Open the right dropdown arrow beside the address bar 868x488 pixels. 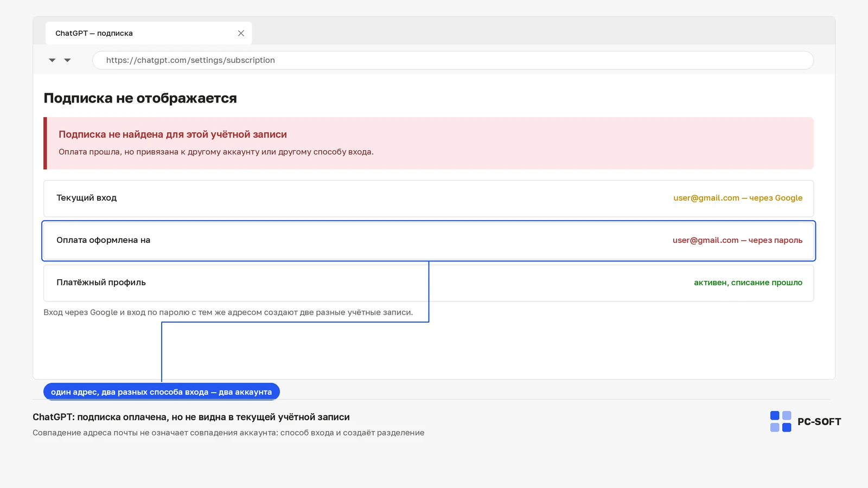pyautogui.click(x=67, y=60)
